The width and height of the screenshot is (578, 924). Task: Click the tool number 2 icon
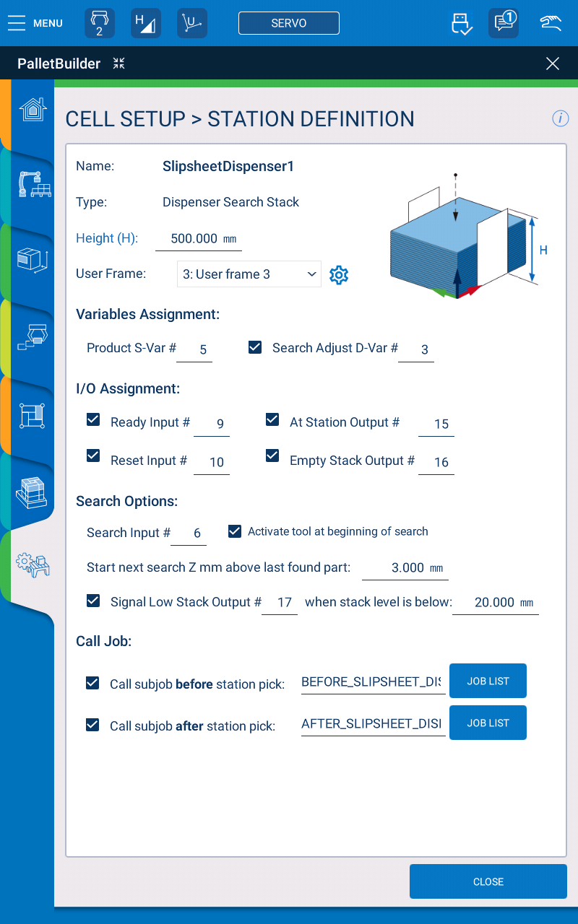tap(100, 23)
